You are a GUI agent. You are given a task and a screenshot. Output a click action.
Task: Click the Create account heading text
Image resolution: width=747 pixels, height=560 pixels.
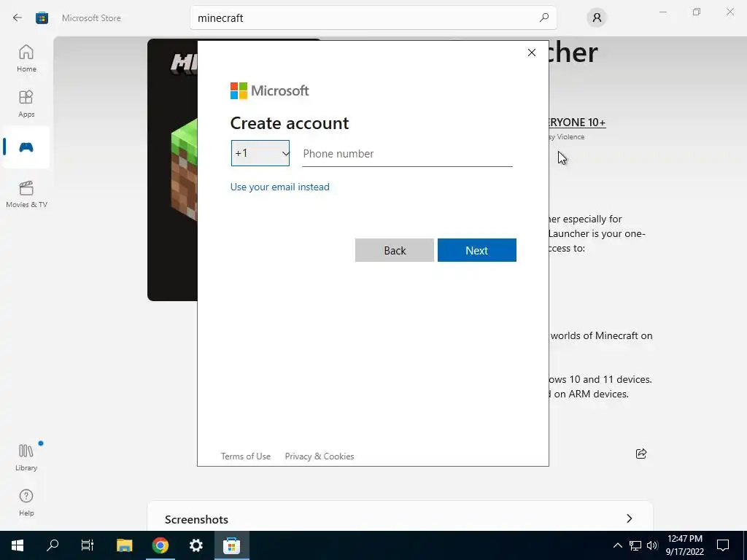[x=290, y=123]
